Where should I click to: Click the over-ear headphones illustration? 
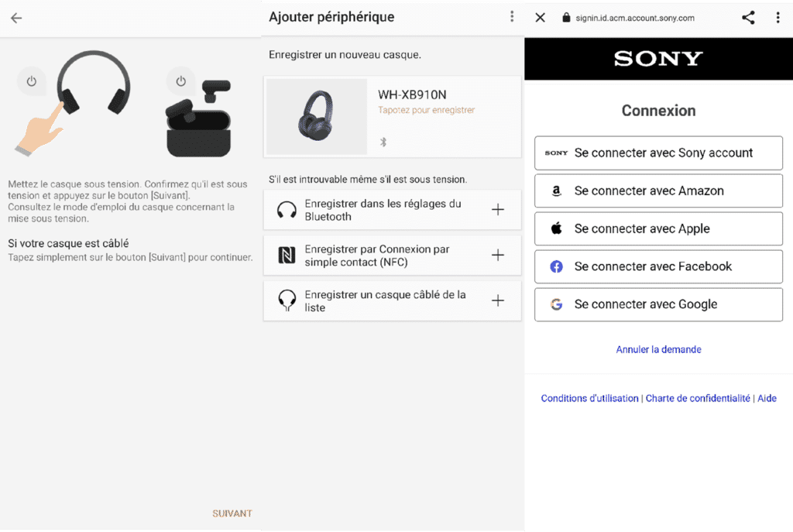coord(94,83)
